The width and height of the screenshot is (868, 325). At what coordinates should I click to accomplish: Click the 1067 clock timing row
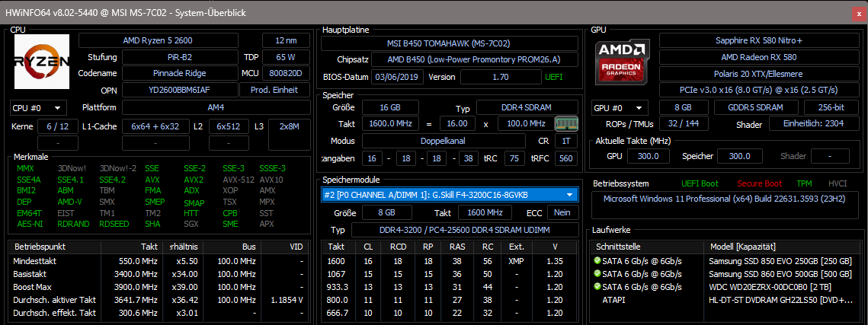click(450, 273)
